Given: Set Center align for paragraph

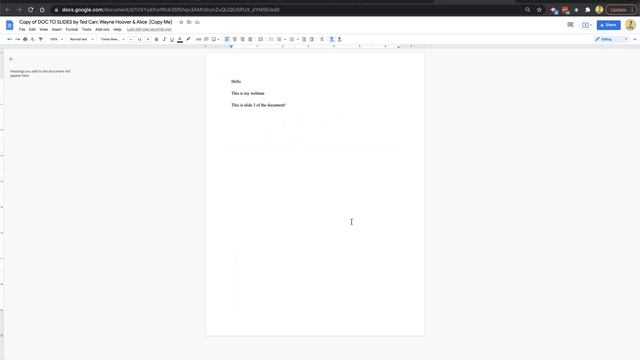Looking at the screenshot, I should point(235,39).
